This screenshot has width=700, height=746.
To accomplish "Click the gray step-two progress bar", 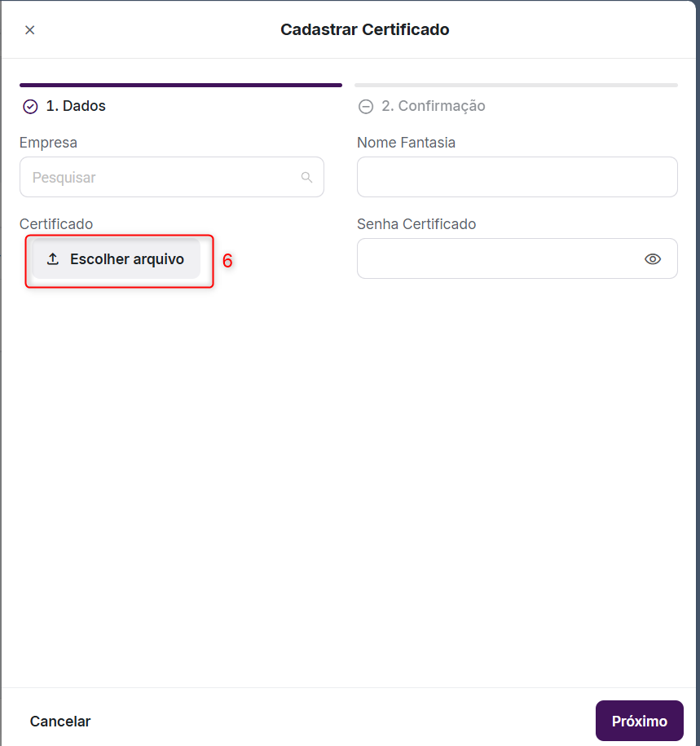I will tap(516, 85).
